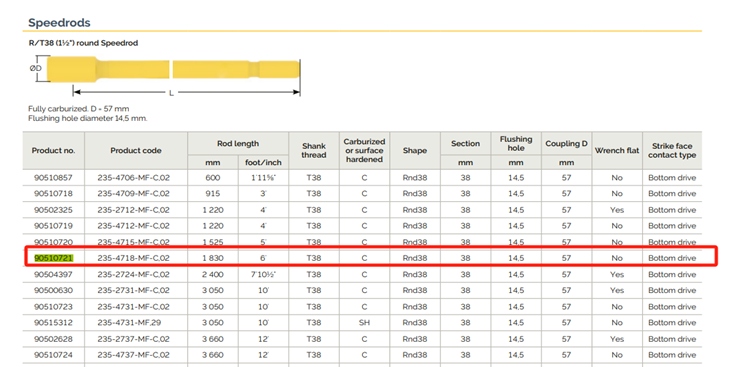This screenshot has width=751, height=367.
Task: Click the 2 400 mm rod length value
Action: click(x=213, y=275)
